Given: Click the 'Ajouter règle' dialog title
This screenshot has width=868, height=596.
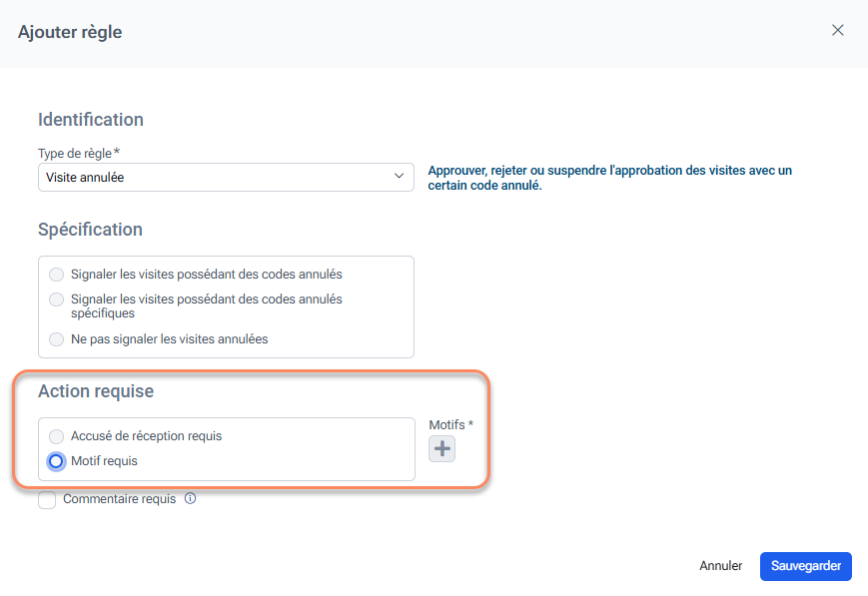Looking at the screenshot, I should [70, 32].
